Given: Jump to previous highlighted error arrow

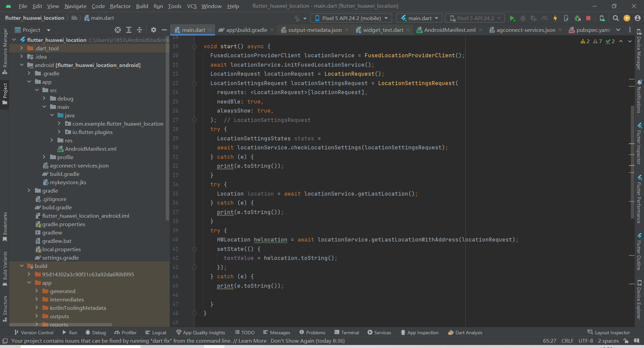Looking at the screenshot, I should click(621, 41).
